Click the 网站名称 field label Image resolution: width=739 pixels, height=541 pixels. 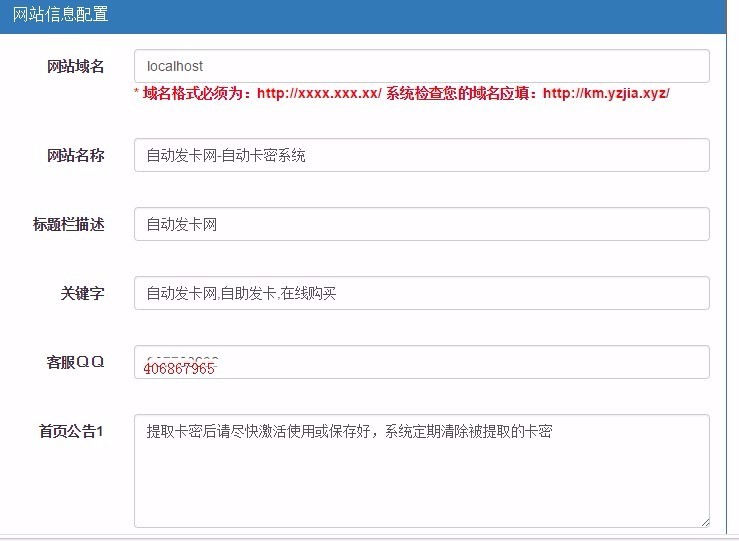75,156
